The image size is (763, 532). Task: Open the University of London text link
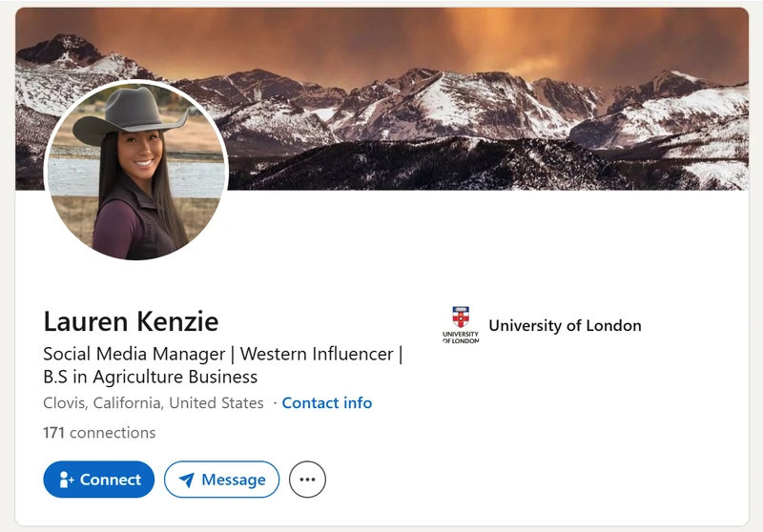pos(565,325)
